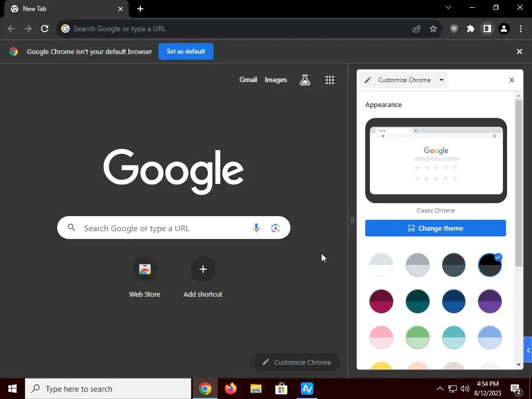The height and width of the screenshot is (399, 532).
Task: Bookmark this tab with the star icon
Action: [433, 29]
